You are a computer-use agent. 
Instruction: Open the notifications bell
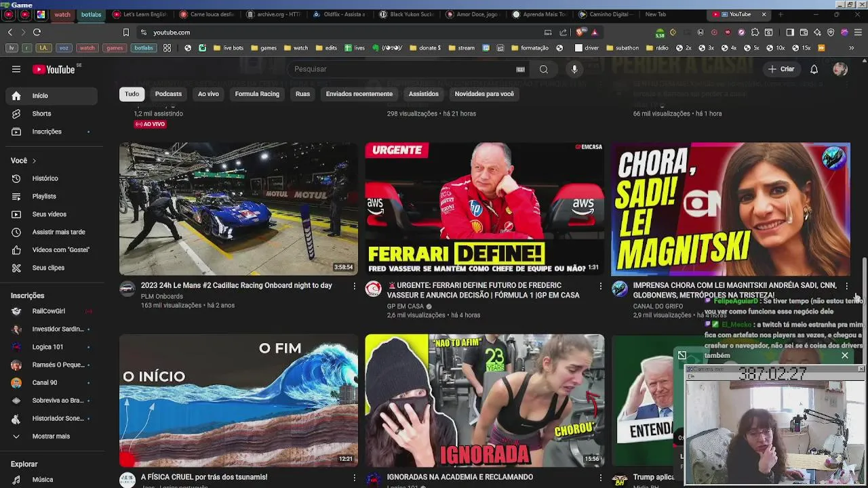(x=814, y=69)
